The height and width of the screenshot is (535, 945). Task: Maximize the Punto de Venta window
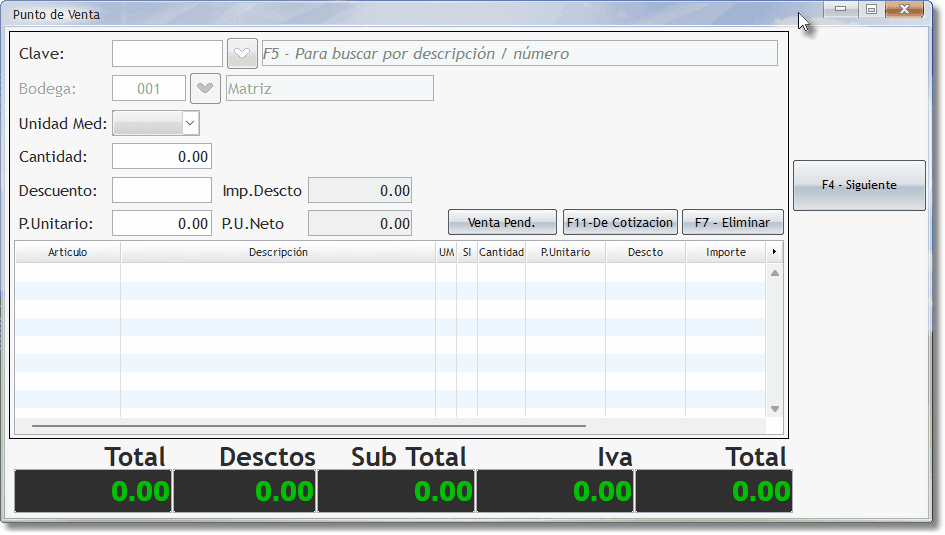(871, 9)
